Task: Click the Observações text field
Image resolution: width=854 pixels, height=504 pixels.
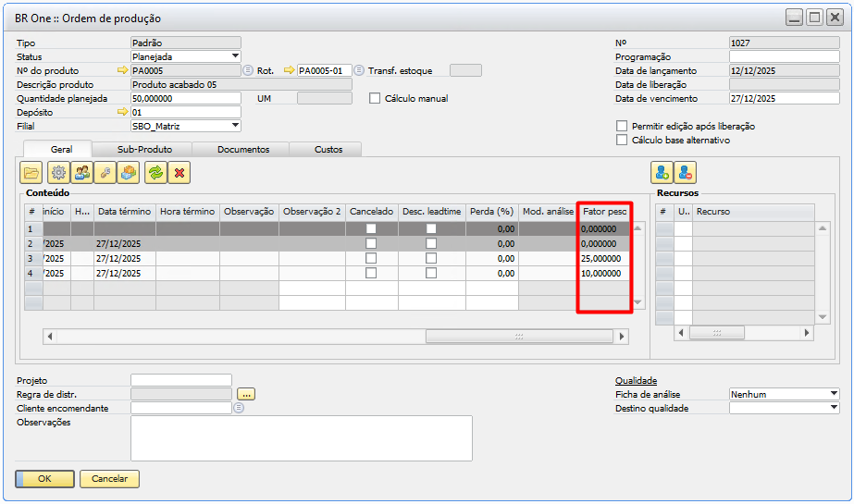Action: pyautogui.click(x=301, y=437)
